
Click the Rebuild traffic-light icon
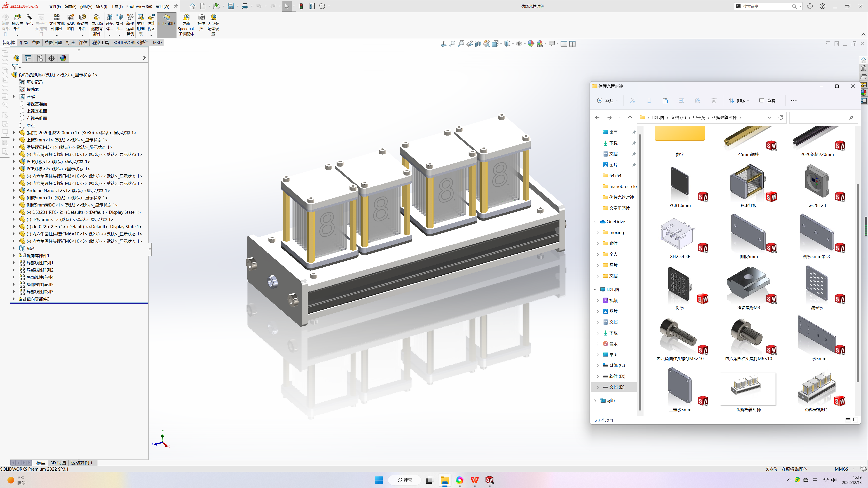301,6
